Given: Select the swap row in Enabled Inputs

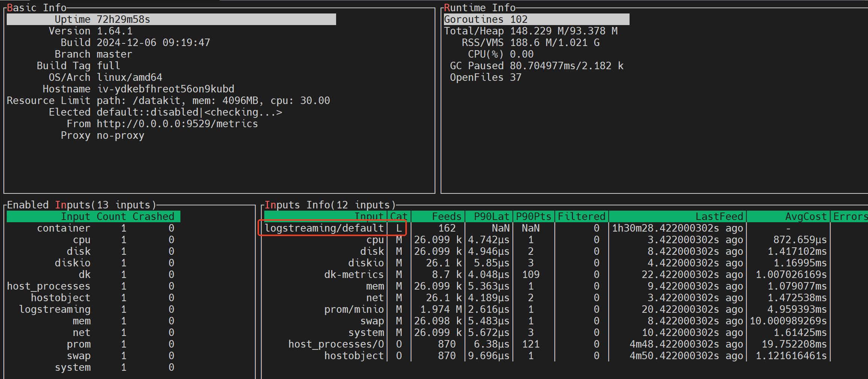Looking at the screenshot, I should 94,355.
